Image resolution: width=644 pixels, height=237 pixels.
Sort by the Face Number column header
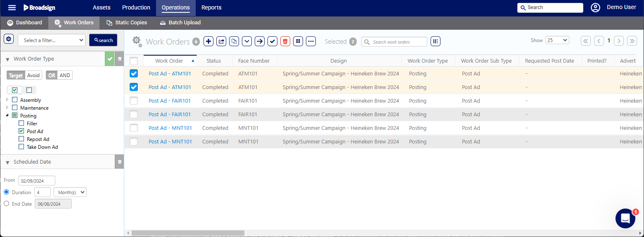click(x=254, y=61)
